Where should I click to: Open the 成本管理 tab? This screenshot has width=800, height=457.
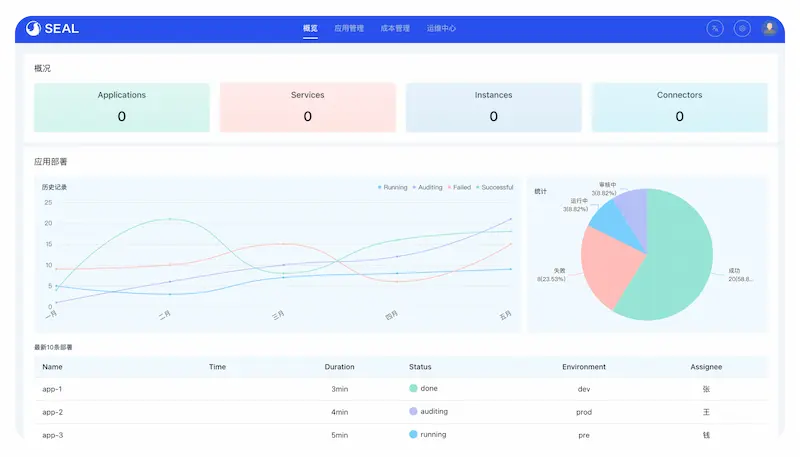(395, 28)
